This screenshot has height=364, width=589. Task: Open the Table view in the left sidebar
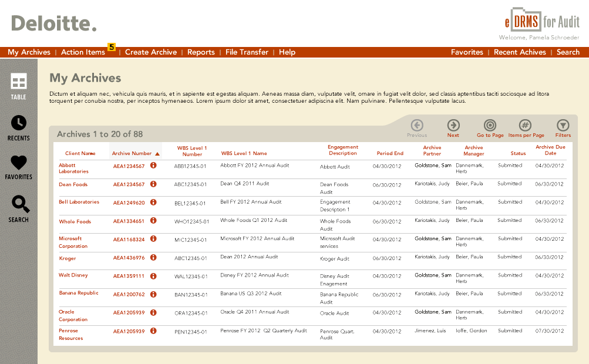pos(18,86)
